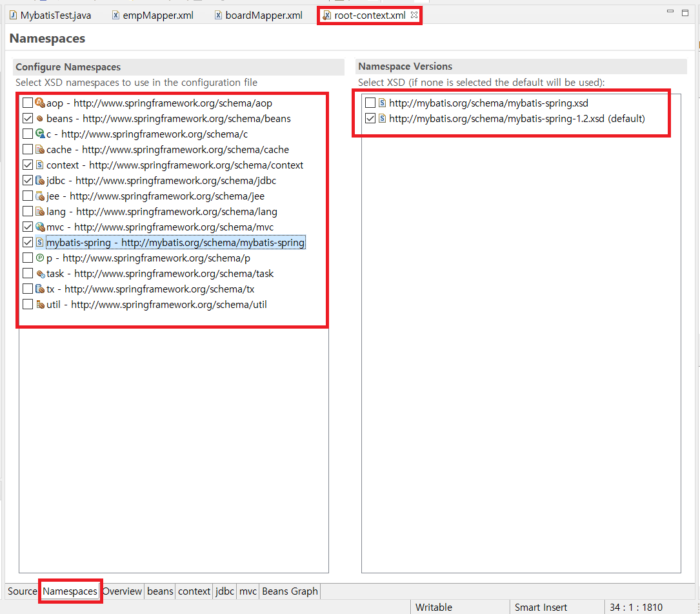
Task: Click the mvc namespace icon
Action: click(40, 227)
